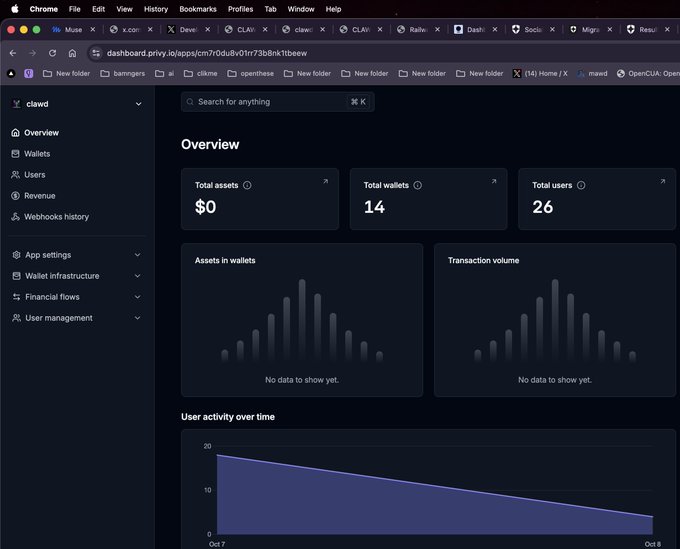Open the OpenCUA bookmark
The width and height of the screenshot is (680, 549).
(648, 73)
